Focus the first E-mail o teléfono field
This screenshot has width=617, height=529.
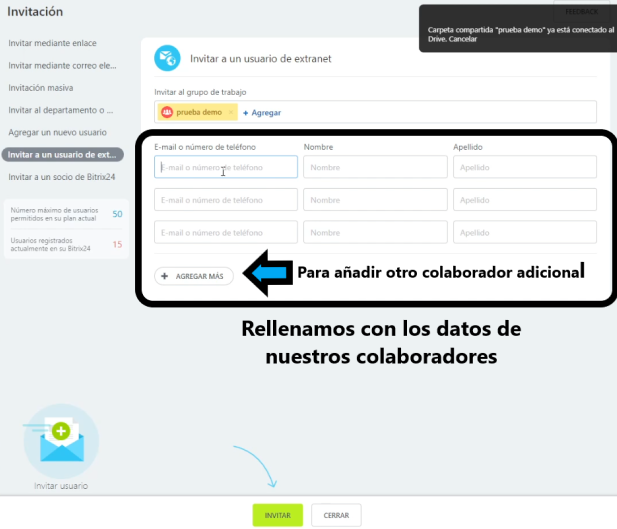(226, 167)
